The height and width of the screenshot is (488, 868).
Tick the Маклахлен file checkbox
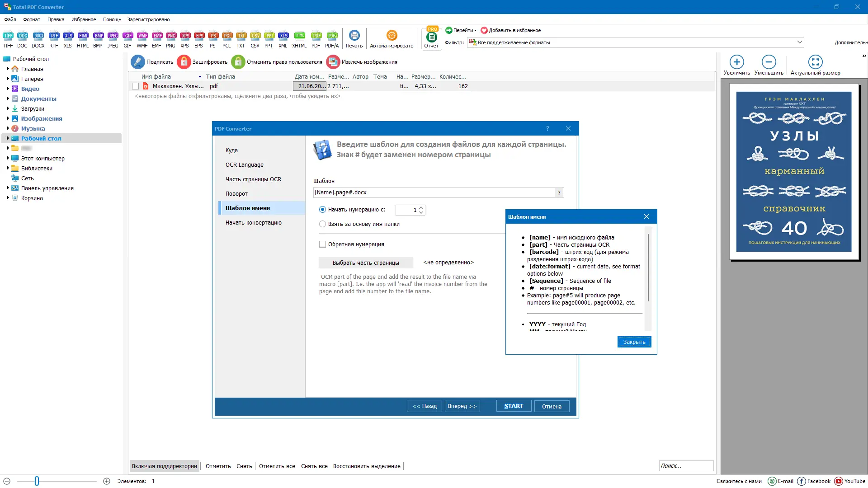[135, 86]
